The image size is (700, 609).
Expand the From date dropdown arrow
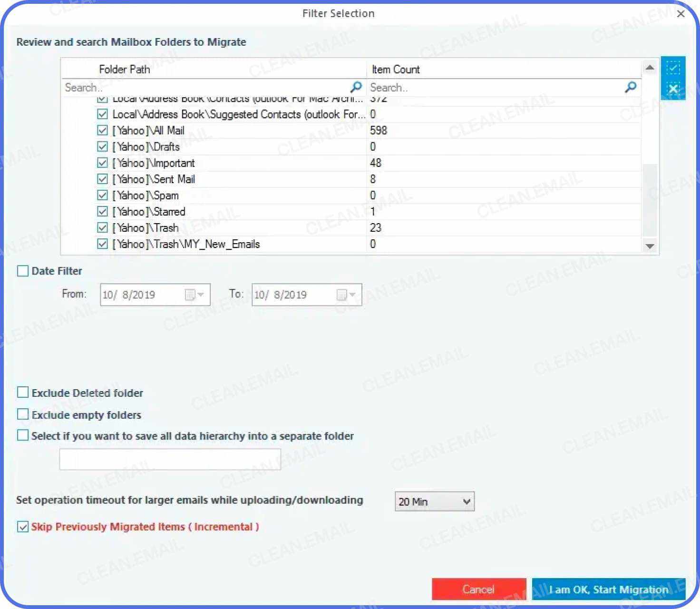[201, 295]
